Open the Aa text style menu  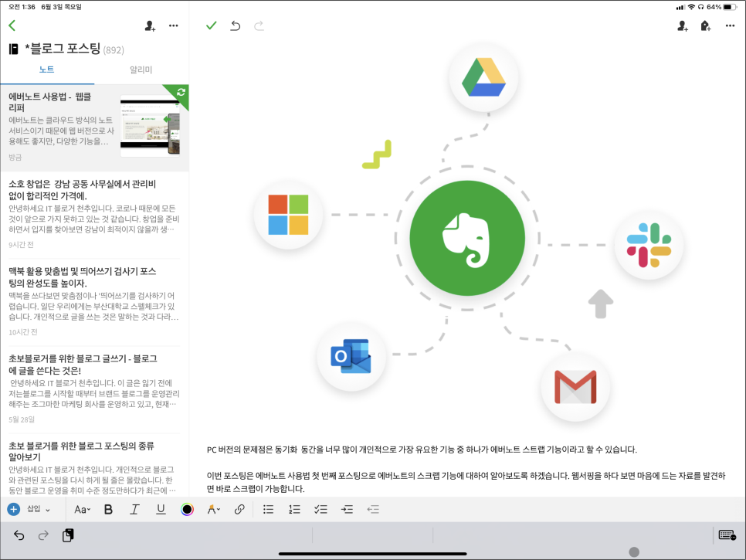tap(83, 510)
